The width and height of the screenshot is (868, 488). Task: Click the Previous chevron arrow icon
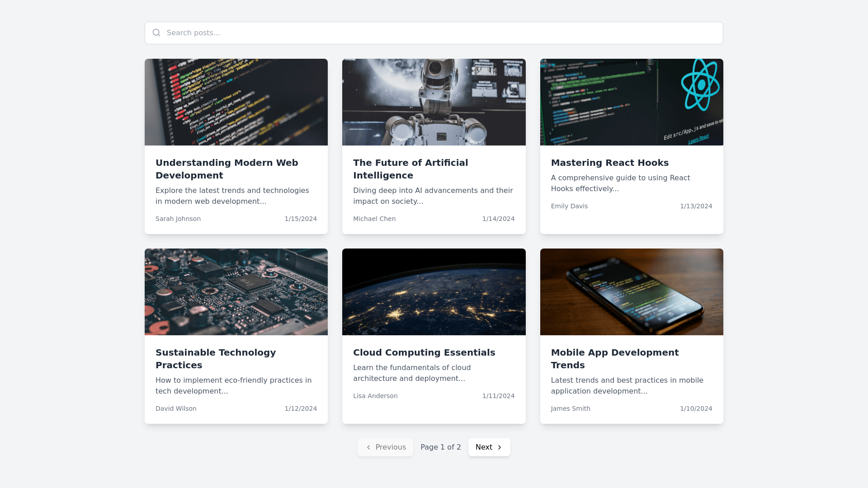[368, 447]
